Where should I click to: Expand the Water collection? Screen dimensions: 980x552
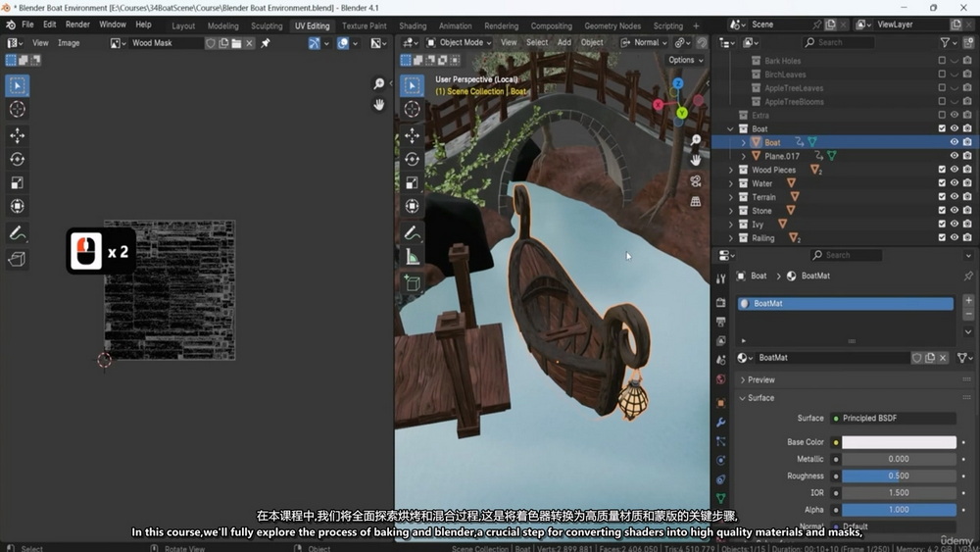(x=731, y=183)
